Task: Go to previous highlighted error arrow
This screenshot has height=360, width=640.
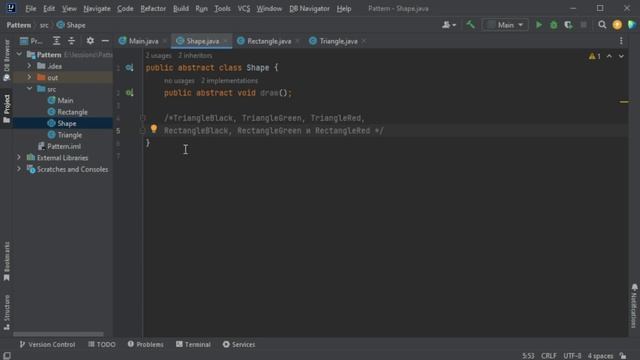Action: tap(609, 56)
